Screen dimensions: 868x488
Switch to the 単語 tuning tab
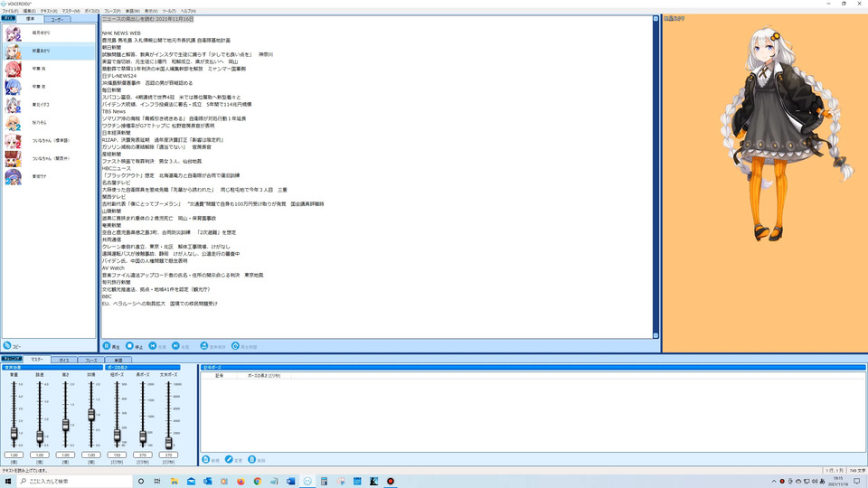pyautogui.click(x=118, y=361)
